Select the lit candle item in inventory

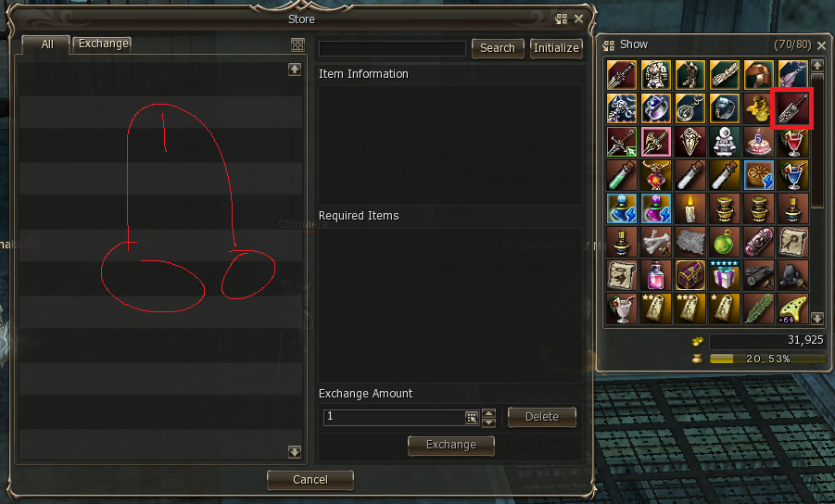(690, 208)
